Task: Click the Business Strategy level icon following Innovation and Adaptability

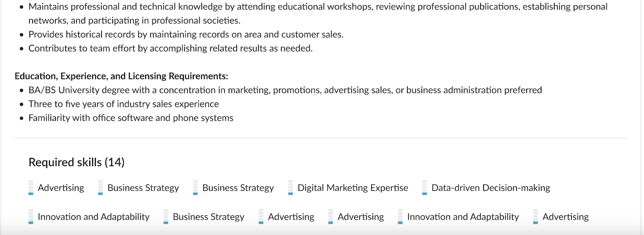Action: click(166, 216)
